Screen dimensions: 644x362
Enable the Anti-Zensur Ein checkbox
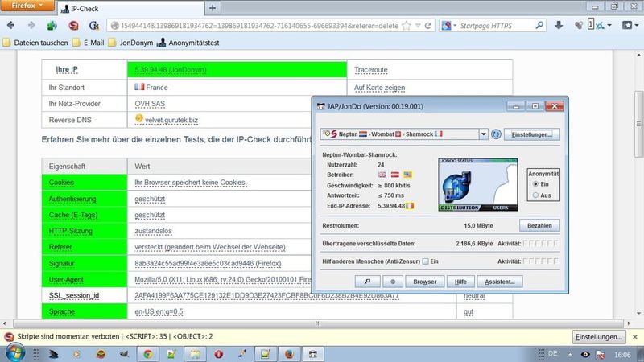pyautogui.click(x=426, y=261)
